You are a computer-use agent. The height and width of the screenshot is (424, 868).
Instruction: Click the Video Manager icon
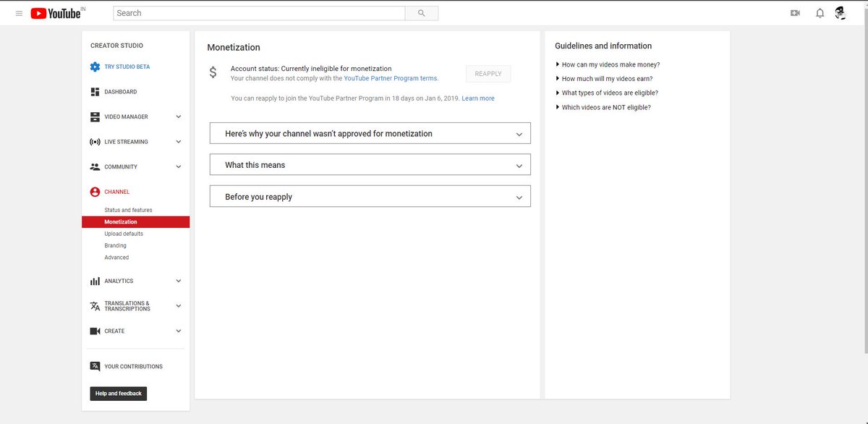pyautogui.click(x=95, y=116)
